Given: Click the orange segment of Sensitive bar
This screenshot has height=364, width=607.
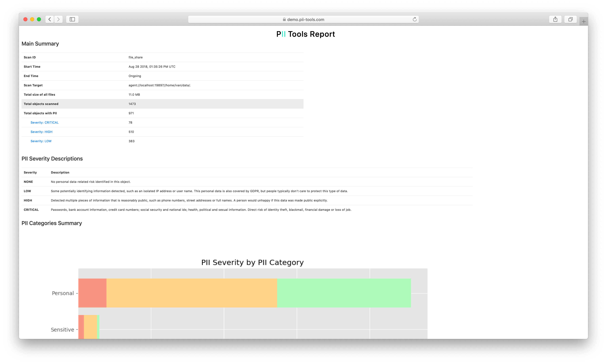Looking at the screenshot, I should (91, 327).
